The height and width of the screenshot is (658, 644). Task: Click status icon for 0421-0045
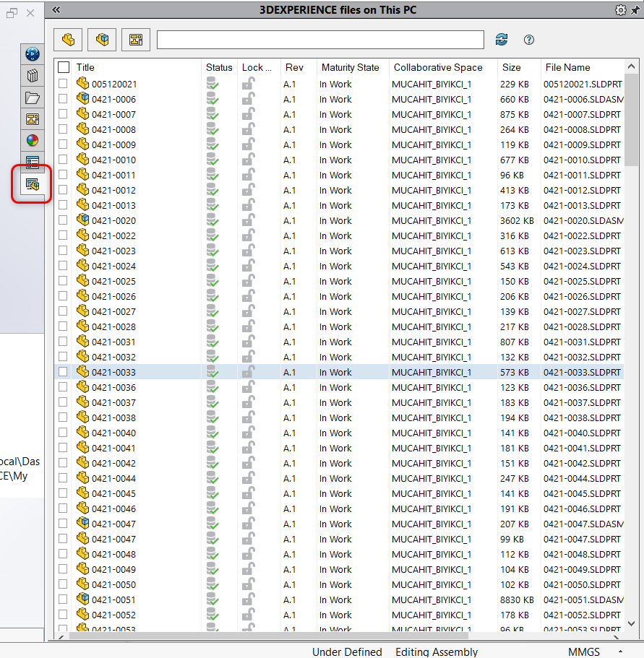212,493
